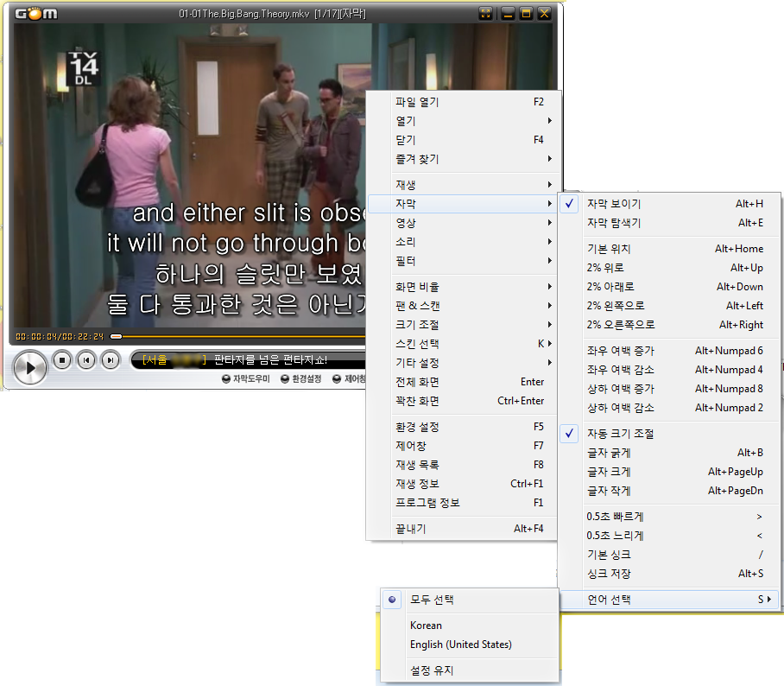Select 기본 싱크 entry
784x686 pixels.
(669, 555)
